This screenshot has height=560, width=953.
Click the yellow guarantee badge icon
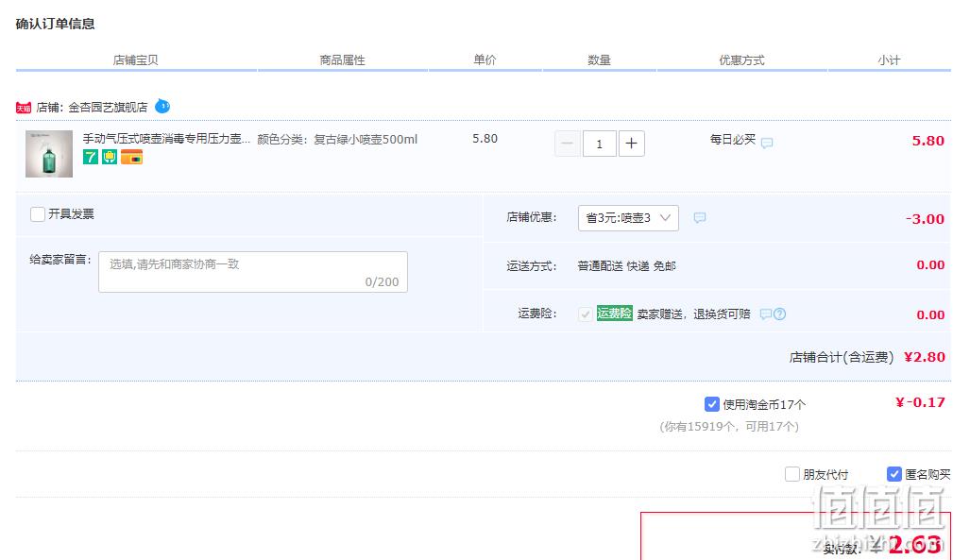click(110, 157)
